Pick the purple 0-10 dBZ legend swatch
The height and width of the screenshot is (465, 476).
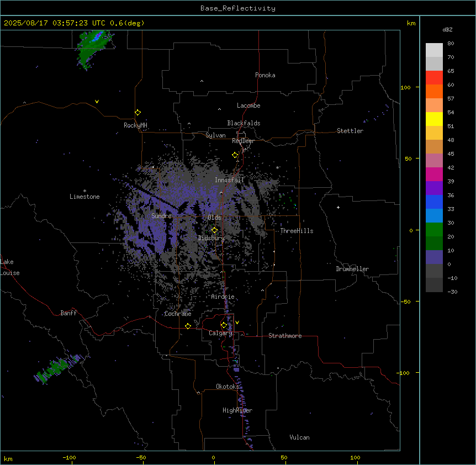434,257
